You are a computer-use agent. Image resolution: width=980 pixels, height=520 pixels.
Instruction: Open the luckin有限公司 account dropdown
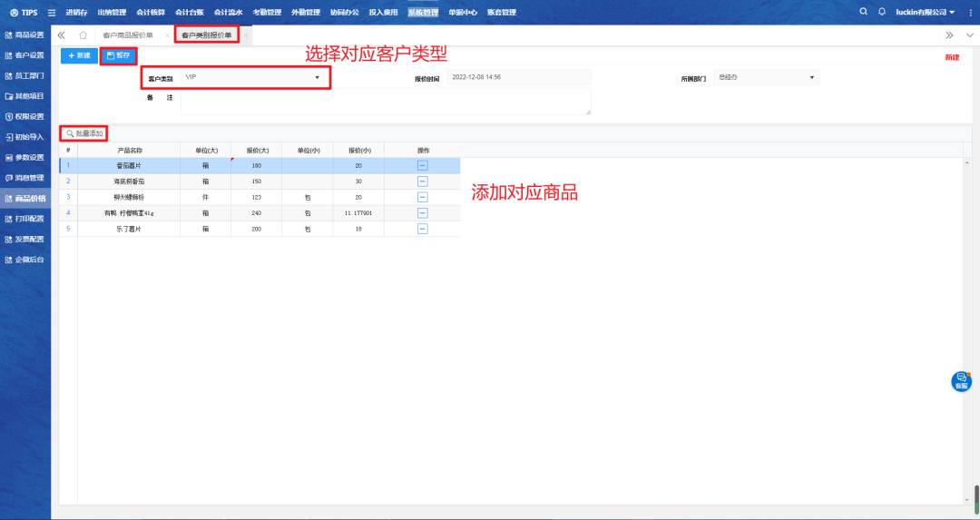point(925,12)
